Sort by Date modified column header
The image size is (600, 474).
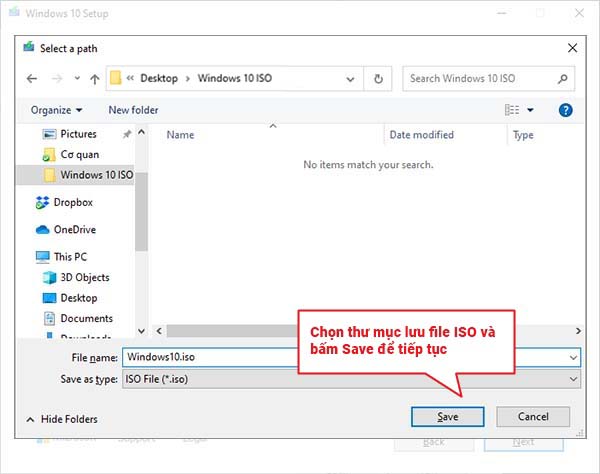pos(421,135)
